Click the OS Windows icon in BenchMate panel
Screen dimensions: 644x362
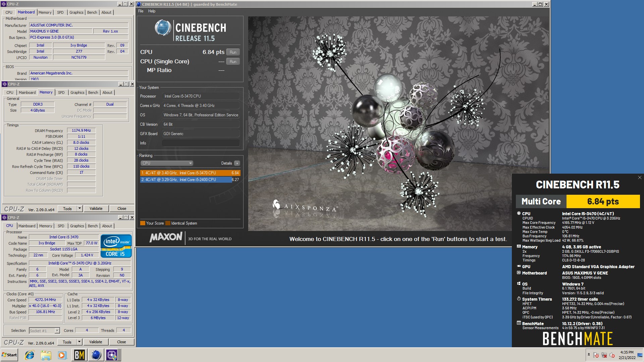coord(519,284)
